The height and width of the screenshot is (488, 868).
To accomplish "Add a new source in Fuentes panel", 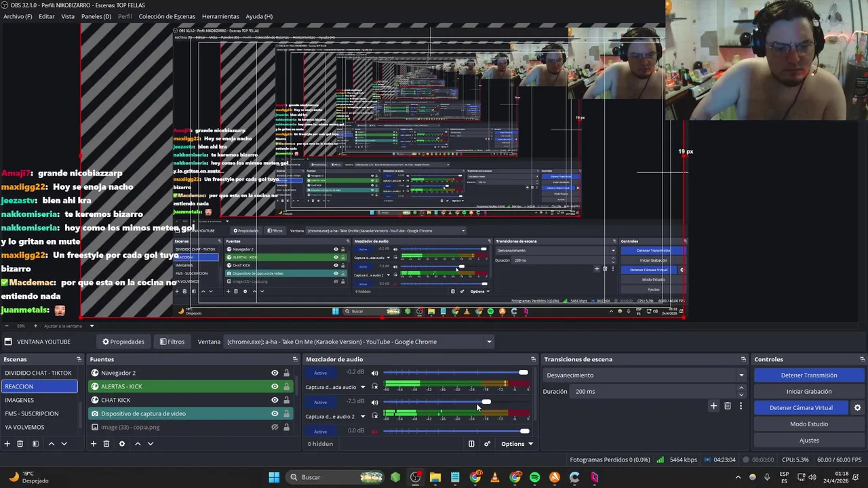I will pyautogui.click(x=94, y=444).
